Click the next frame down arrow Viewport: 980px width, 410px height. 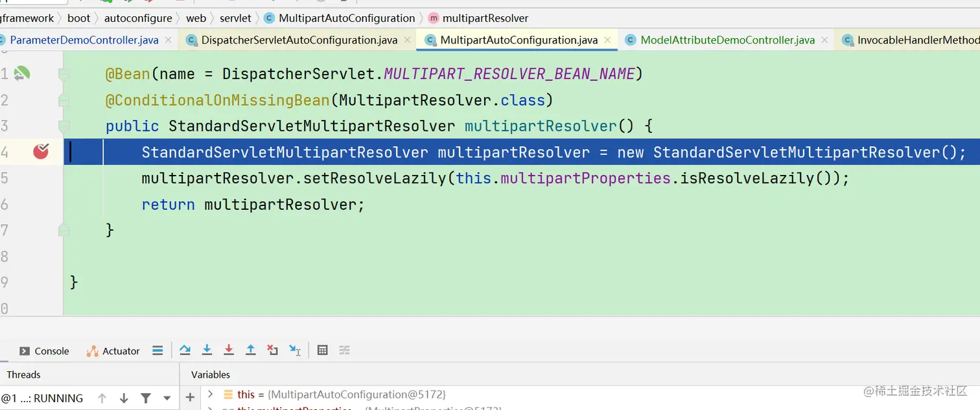tap(124, 398)
